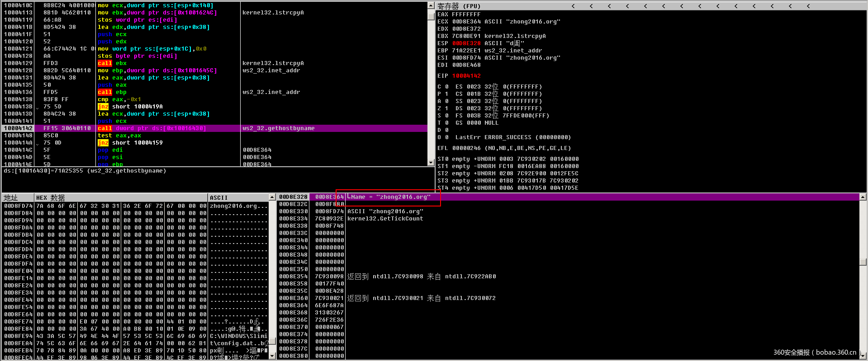Toggle the C carry flag value
The image size is (868, 361).
tap(446, 87)
